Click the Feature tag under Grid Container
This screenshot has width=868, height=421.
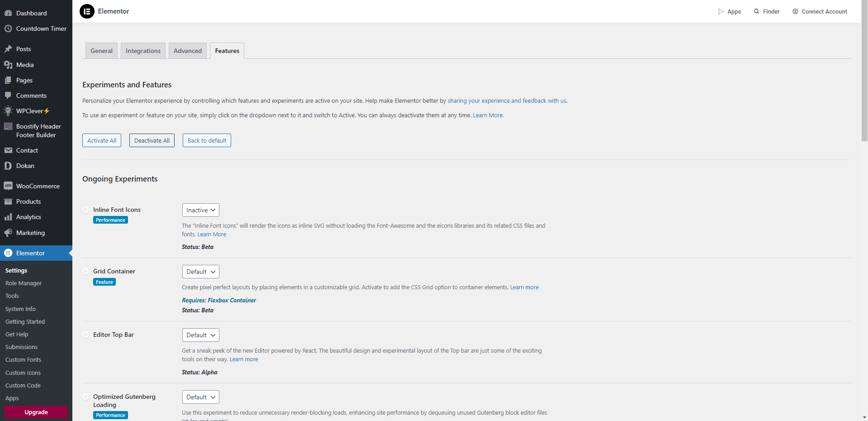(x=104, y=282)
